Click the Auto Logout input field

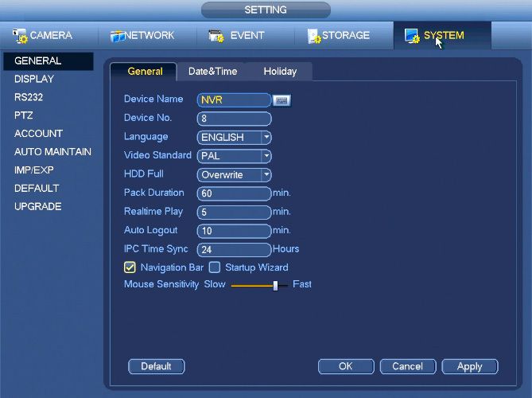pyautogui.click(x=234, y=231)
